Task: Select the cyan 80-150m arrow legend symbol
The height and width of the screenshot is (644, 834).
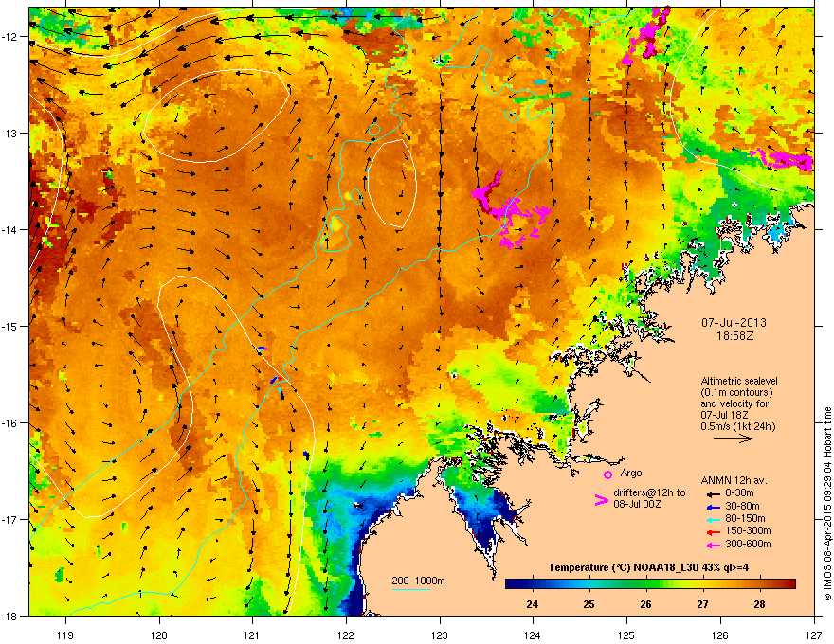Action: click(x=714, y=519)
